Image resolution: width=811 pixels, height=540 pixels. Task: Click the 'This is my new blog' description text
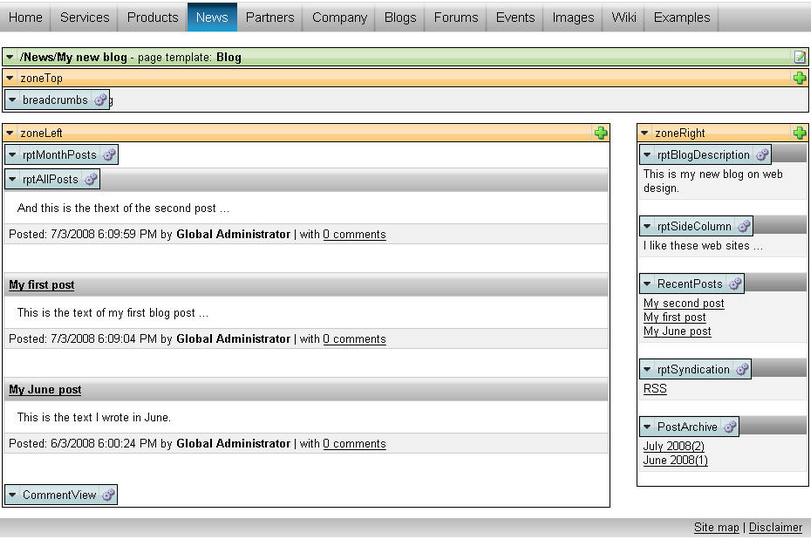coord(713,181)
